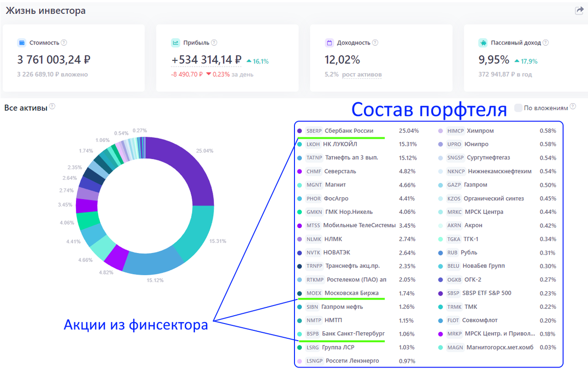Open the MRKC МРСК Центра row
The width and height of the screenshot is (588, 371).
(497, 212)
